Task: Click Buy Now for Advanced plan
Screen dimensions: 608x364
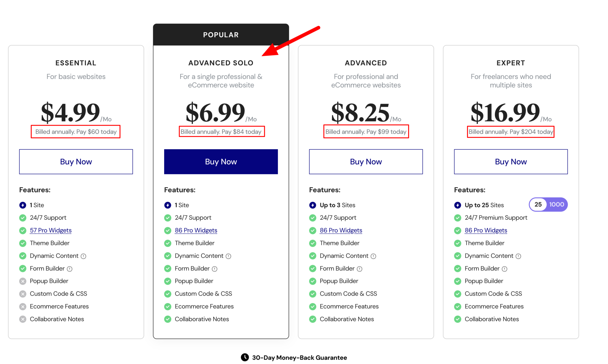Action: click(366, 162)
